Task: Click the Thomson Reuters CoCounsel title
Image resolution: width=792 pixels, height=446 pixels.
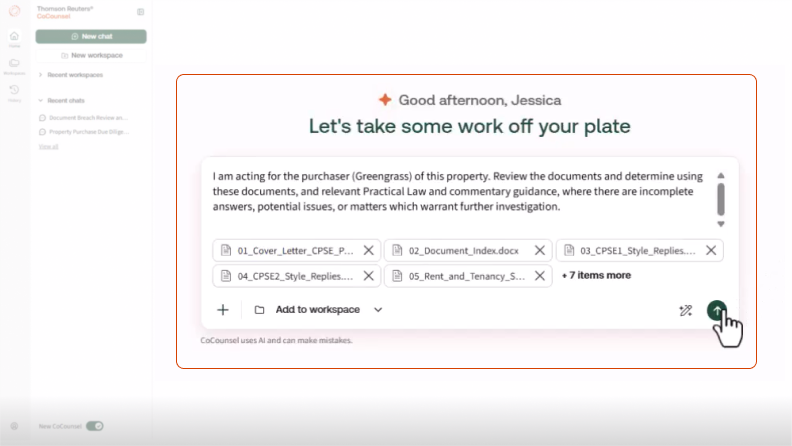Action: (65, 12)
